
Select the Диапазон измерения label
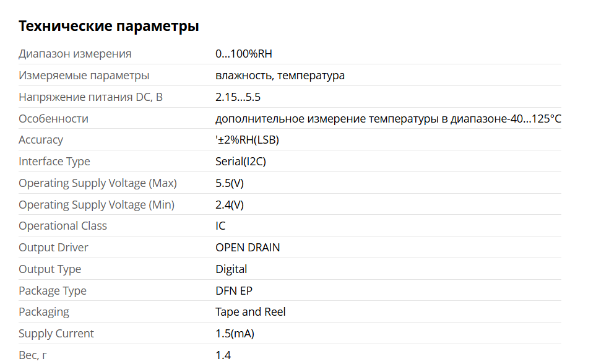[x=75, y=54]
